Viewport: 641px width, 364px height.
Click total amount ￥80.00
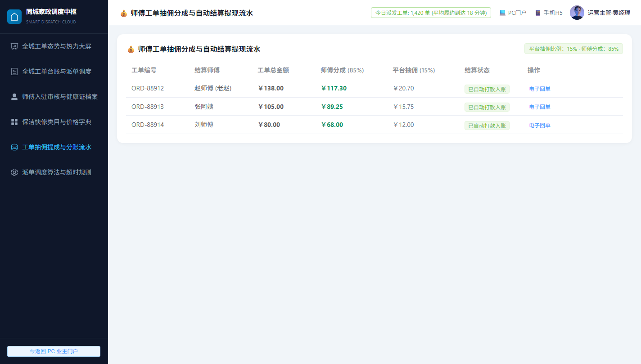269,125
